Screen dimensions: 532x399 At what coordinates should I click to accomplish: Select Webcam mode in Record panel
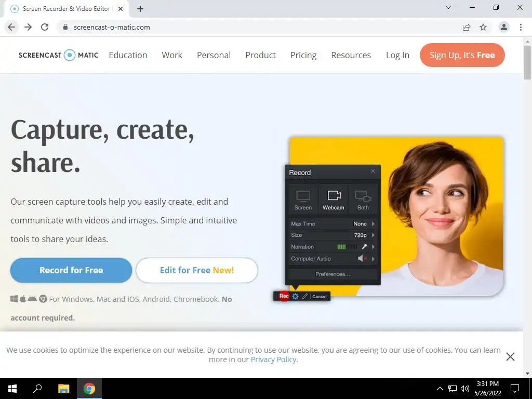coord(333,199)
